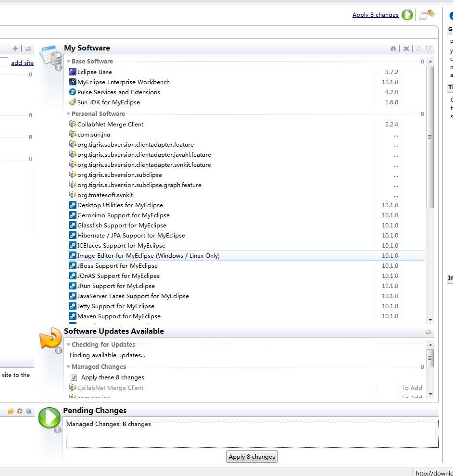Click the info icon on Base Software row
This screenshot has height=476, width=453.
[x=422, y=62]
